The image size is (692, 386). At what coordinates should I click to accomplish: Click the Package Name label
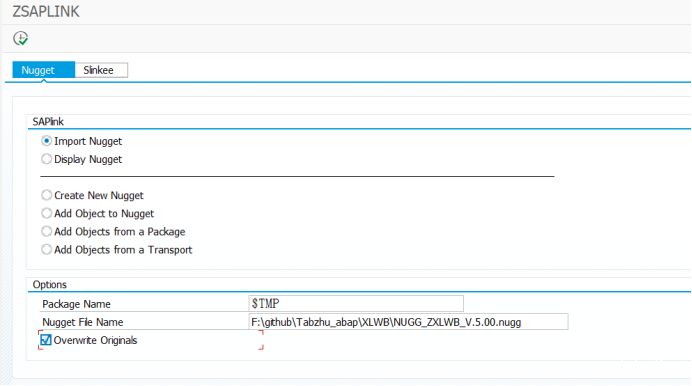coord(76,304)
